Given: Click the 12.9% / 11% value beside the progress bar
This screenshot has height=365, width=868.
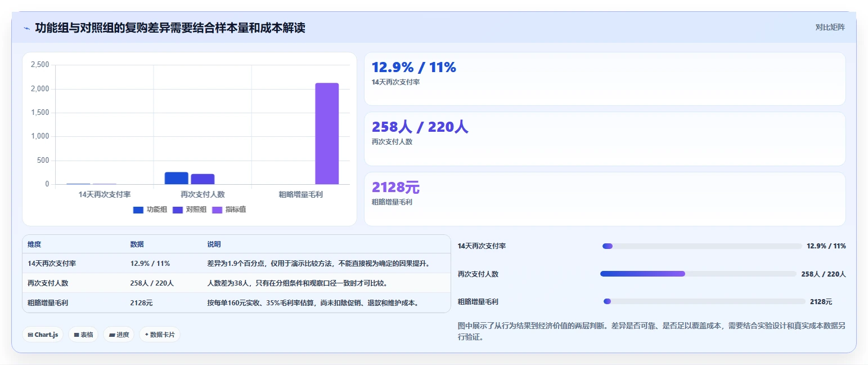Looking at the screenshot, I should (826, 246).
